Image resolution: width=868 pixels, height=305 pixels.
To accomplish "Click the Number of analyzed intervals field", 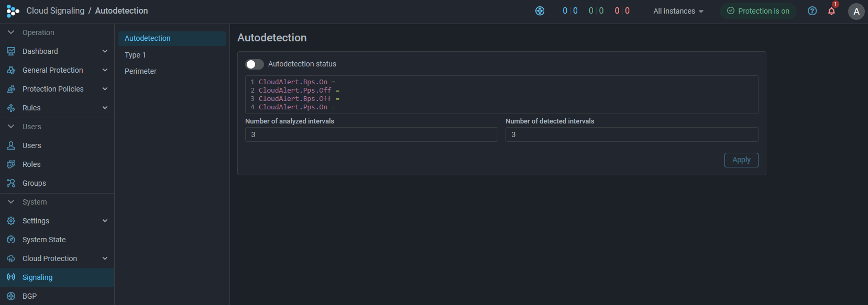I will click(x=371, y=134).
